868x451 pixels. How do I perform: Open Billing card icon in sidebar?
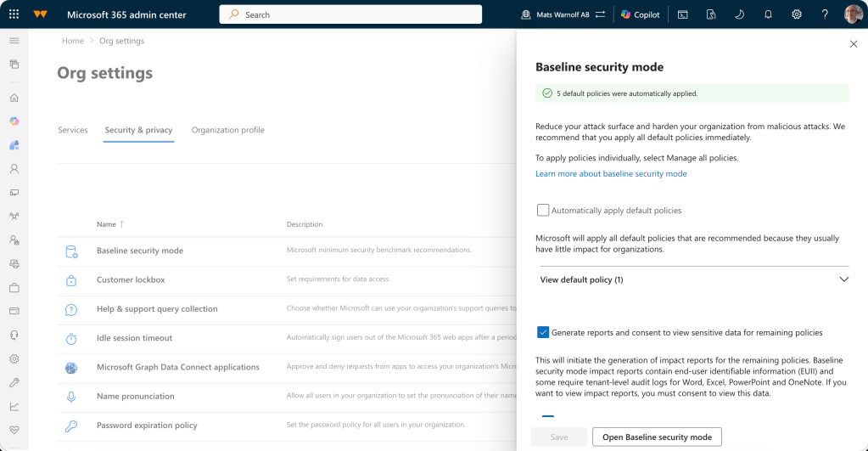(x=14, y=311)
